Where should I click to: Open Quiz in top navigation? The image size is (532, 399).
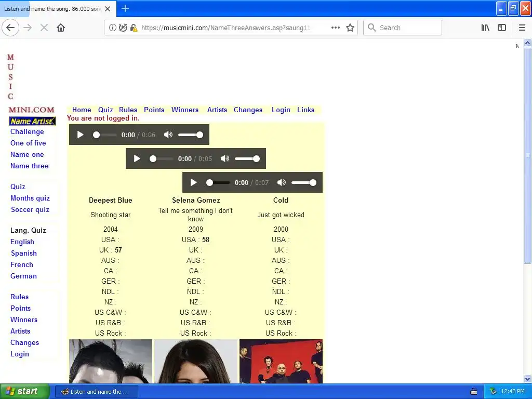click(105, 110)
